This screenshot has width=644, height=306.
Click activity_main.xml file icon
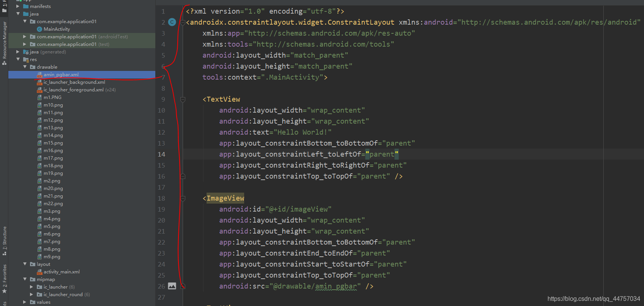click(39, 272)
